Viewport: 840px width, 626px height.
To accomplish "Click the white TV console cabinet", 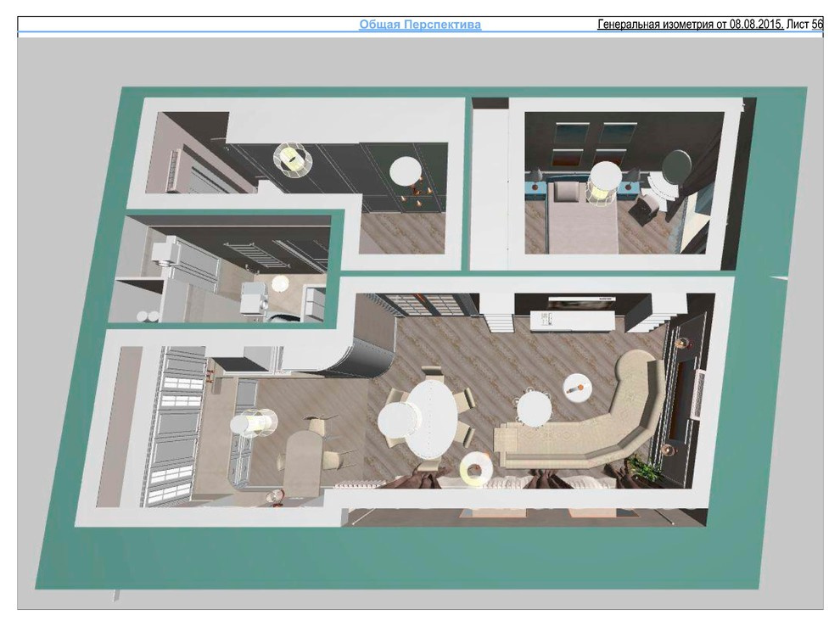I will tap(571, 321).
